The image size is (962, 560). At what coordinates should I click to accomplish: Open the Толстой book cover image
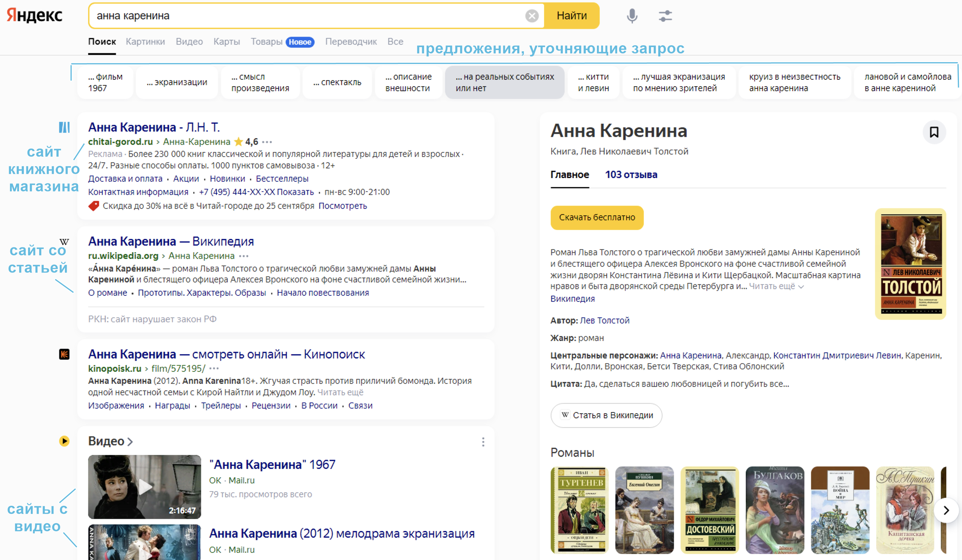pyautogui.click(x=910, y=264)
